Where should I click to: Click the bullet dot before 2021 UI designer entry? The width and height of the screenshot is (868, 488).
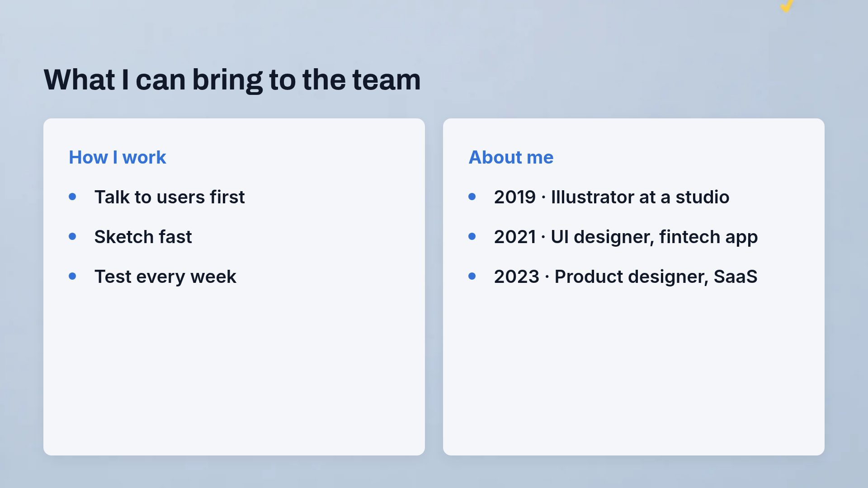tap(472, 236)
